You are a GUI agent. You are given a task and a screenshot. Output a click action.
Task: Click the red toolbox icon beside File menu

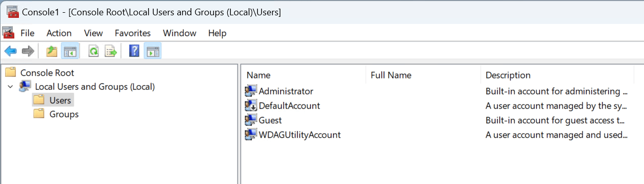coord(8,33)
